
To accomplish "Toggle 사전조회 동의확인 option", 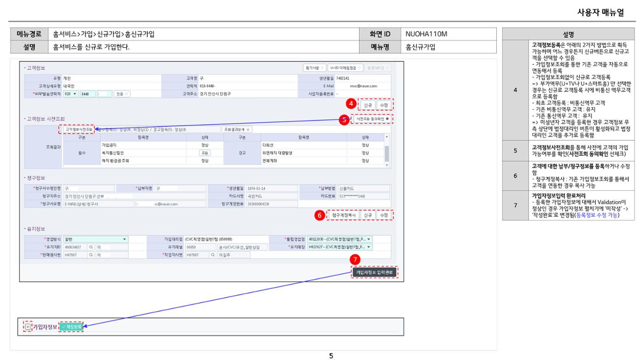I will coord(373,119).
